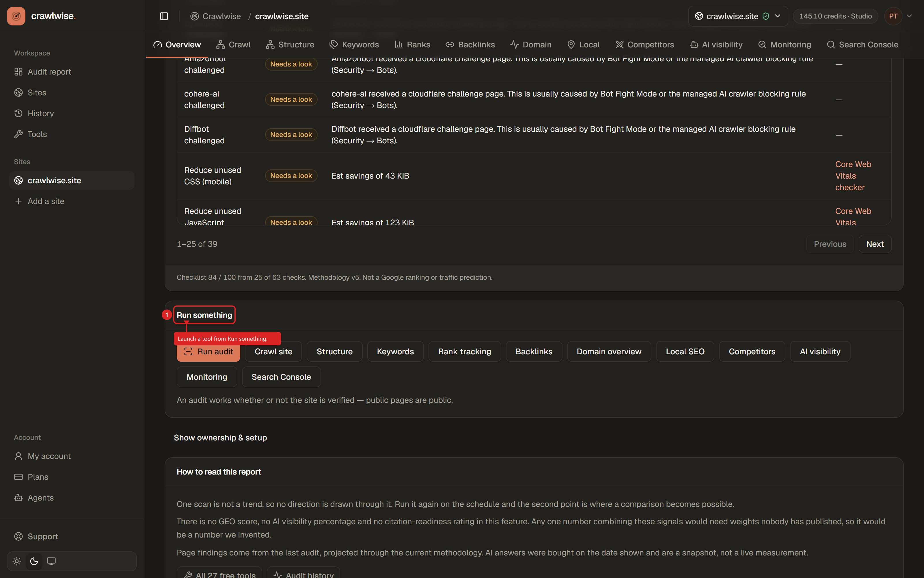Click the "1–25 of 39" pagination text
Screen dimensions: 924x578
point(197,244)
